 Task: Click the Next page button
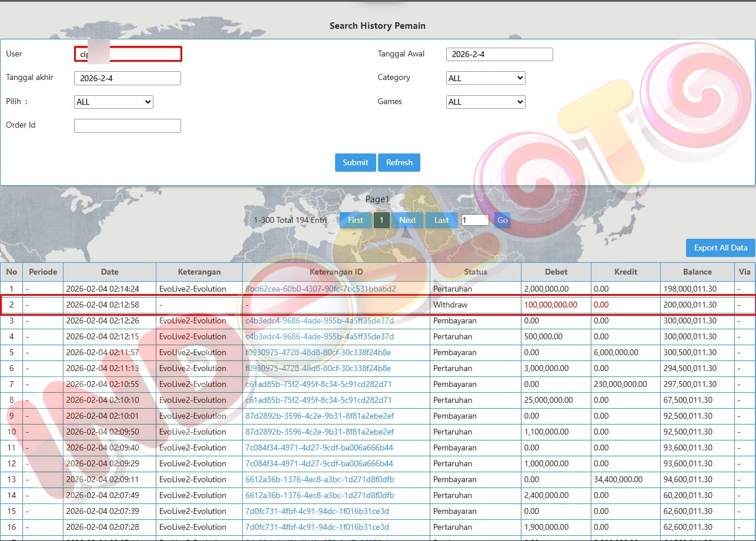coord(407,221)
